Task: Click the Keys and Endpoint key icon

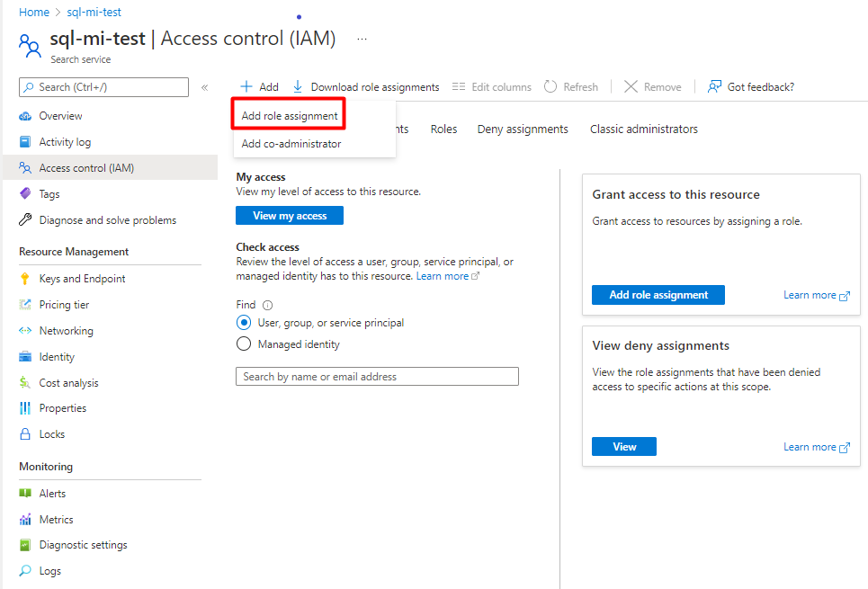Action: (x=25, y=279)
